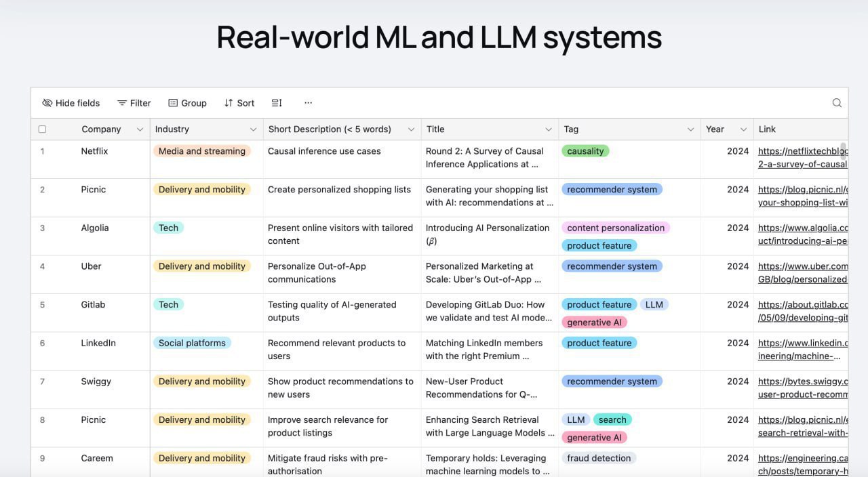Screen dimensions: 868x477
Task: Click recommender system tag in Swiggy row
Action: pyautogui.click(x=612, y=381)
